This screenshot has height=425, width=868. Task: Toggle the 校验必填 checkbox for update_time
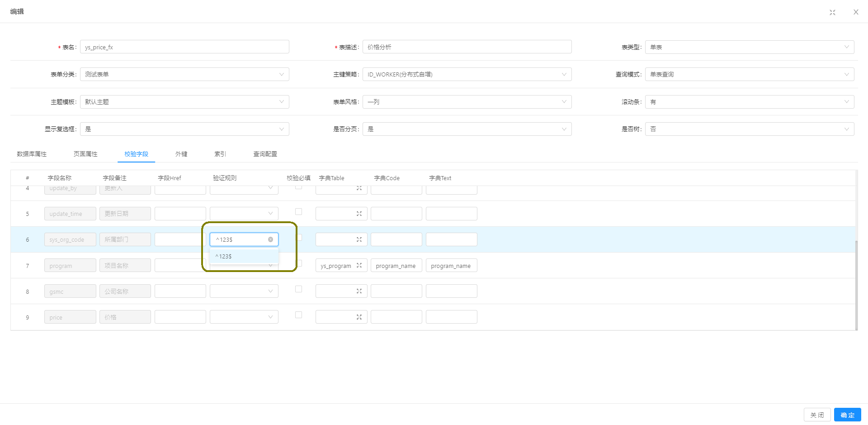(298, 211)
